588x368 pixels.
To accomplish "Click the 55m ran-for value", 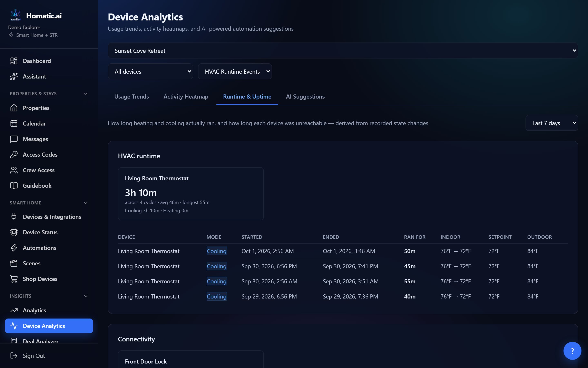I will tap(410, 281).
